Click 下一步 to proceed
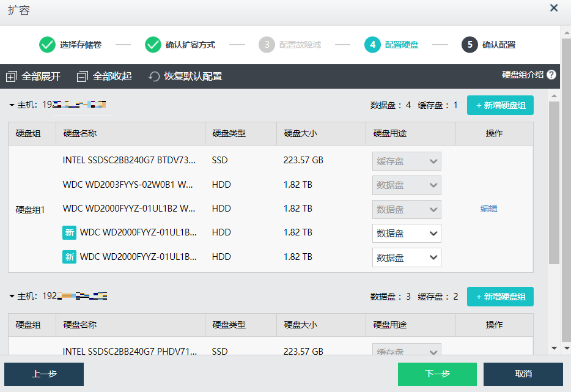The width and height of the screenshot is (571, 392). (437, 374)
